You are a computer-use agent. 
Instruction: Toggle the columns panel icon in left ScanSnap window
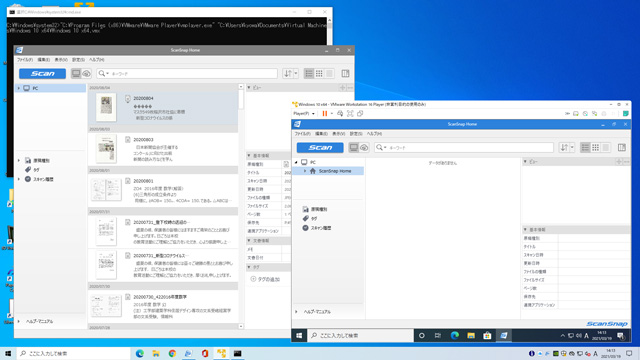pos(345,73)
